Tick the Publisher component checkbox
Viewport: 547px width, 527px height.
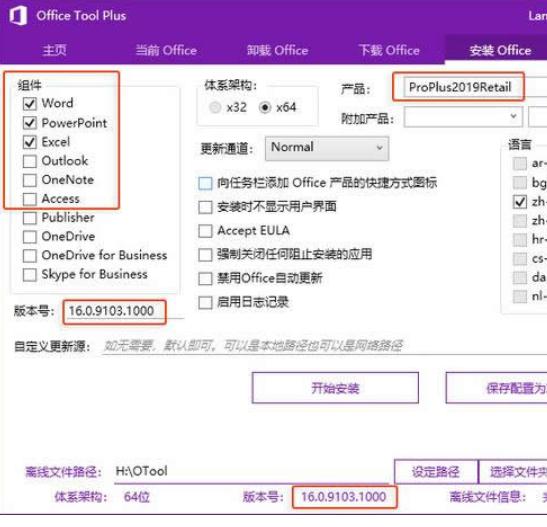point(30,218)
